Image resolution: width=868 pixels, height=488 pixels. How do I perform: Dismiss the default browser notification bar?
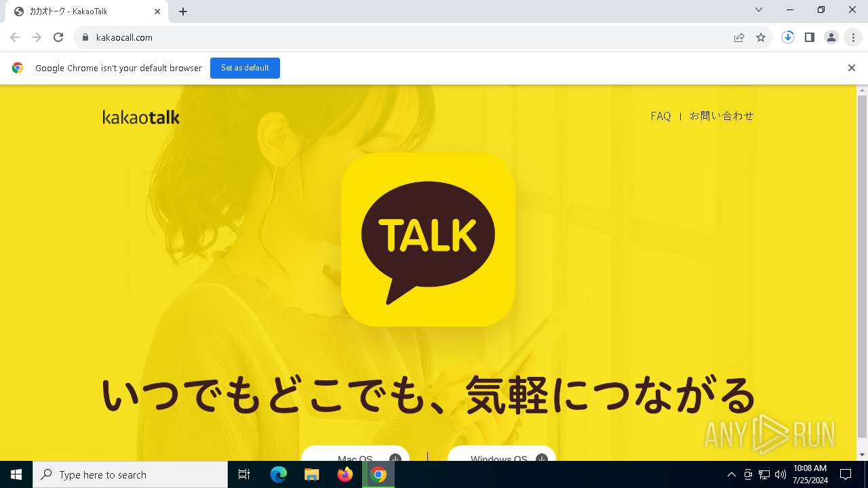pos(852,68)
